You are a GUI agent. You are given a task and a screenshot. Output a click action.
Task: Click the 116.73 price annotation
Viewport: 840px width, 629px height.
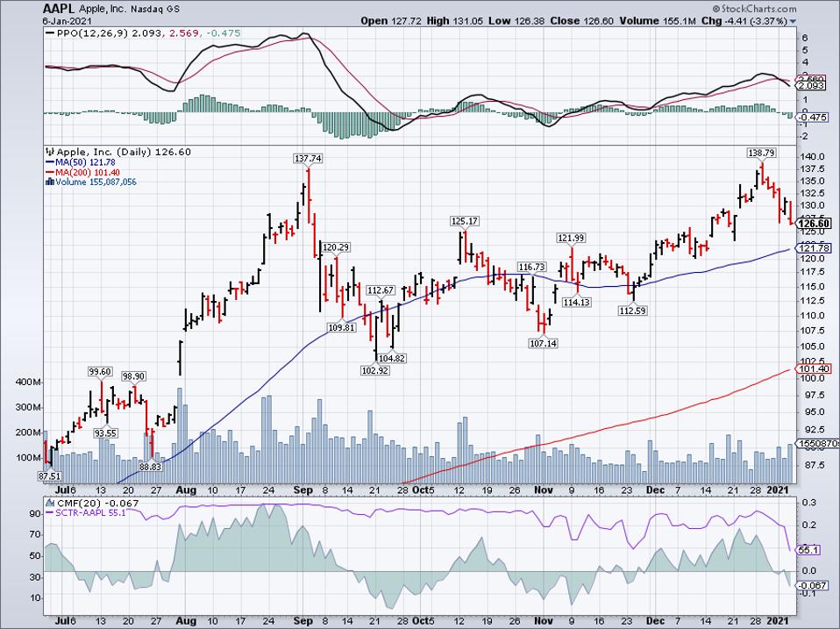[x=532, y=267]
